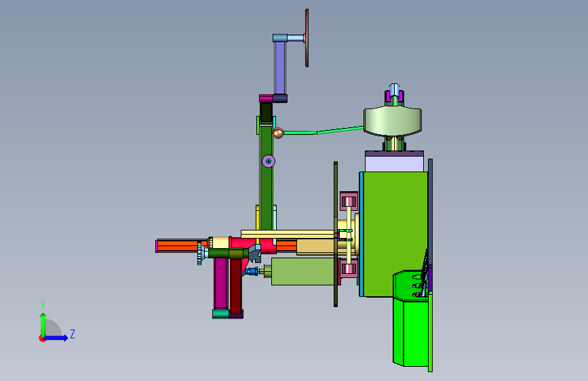Select the magenta support leg

click(220, 284)
